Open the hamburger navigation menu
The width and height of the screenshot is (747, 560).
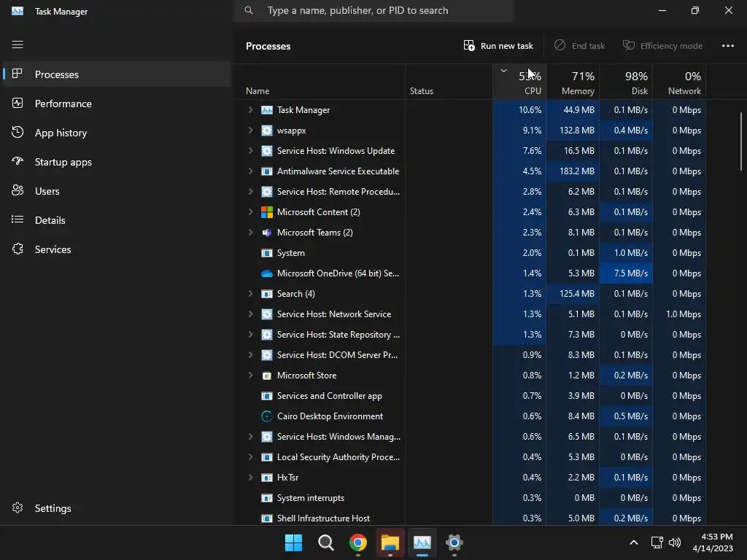[18, 44]
